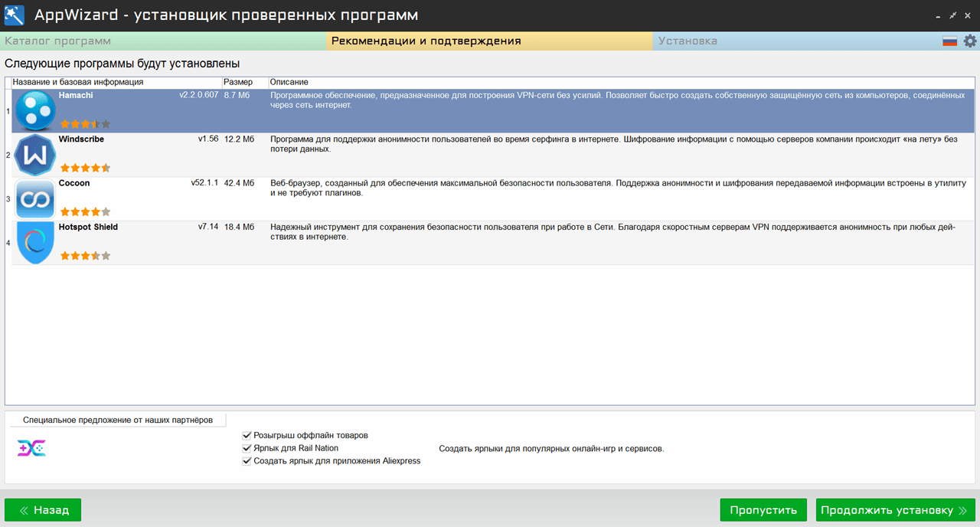Click Hotspot Shield star rating

(85, 256)
